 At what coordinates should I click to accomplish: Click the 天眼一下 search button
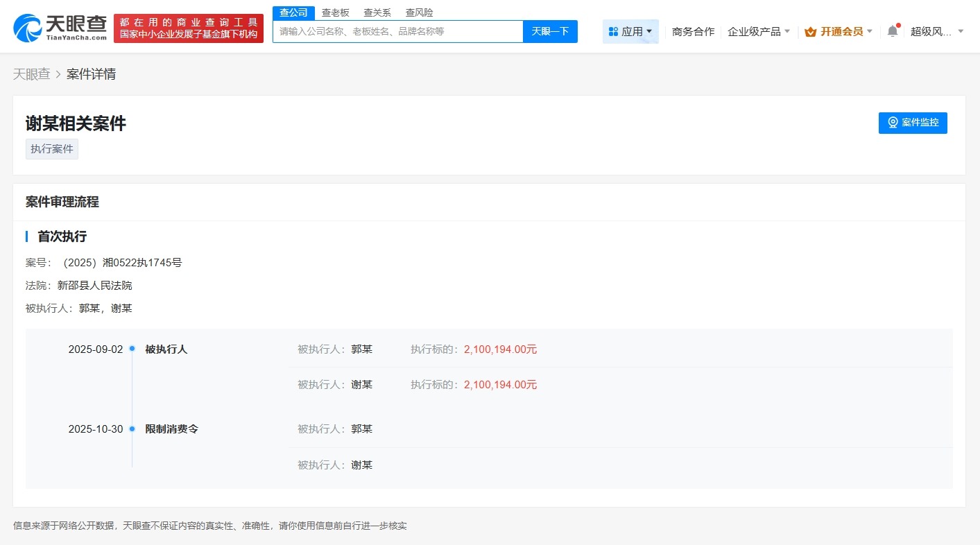(x=550, y=31)
